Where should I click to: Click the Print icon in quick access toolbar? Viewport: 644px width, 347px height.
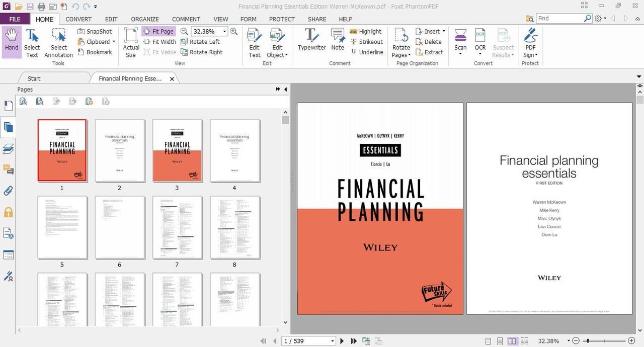point(41,7)
